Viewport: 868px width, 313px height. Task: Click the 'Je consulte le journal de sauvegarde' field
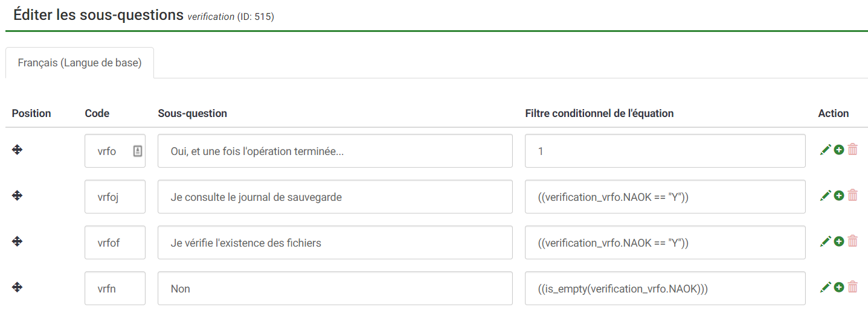335,197
